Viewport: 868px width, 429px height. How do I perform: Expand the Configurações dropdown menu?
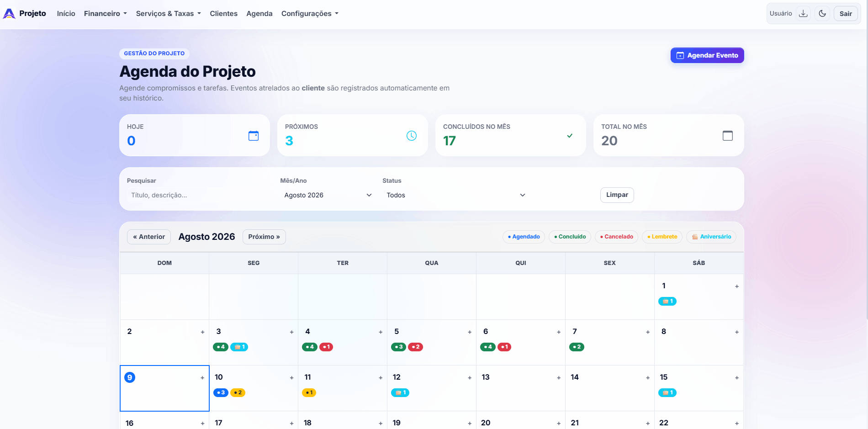(310, 14)
